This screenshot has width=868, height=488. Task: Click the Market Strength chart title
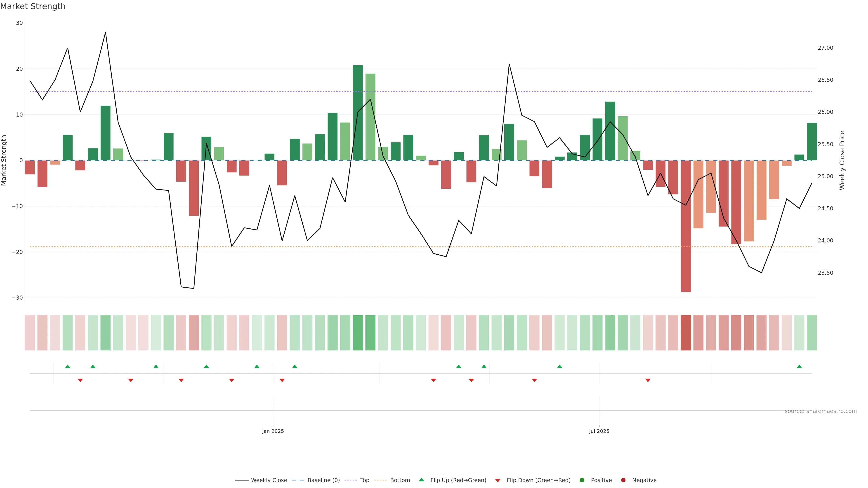click(x=33, y=6)
